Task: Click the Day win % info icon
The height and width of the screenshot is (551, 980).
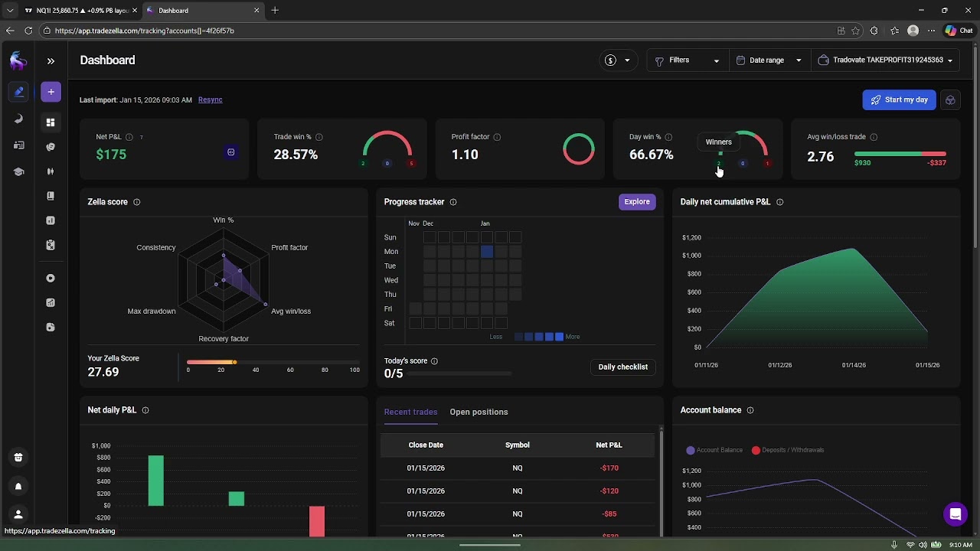Action: [668, 137]
